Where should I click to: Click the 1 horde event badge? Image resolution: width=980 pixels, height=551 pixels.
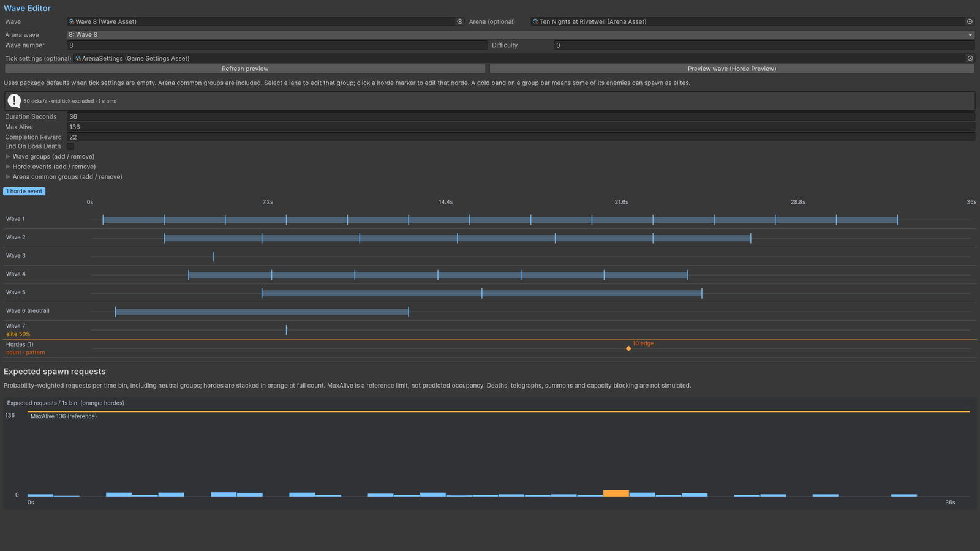pos(24,192)
